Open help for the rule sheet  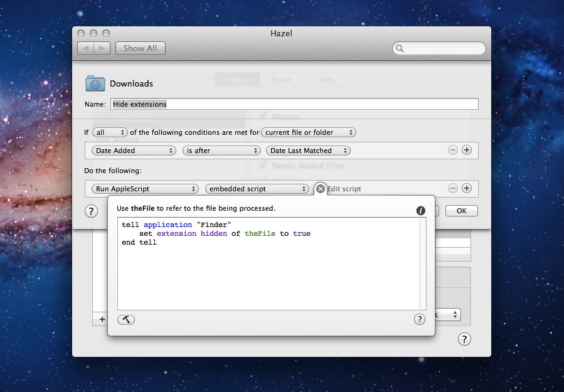pos(91,211)
